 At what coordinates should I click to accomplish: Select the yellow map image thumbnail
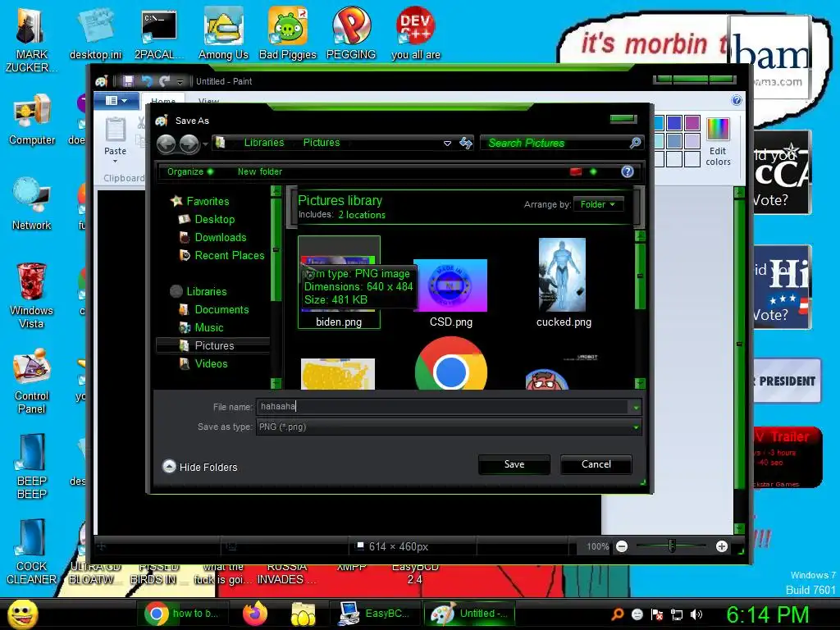338,374
